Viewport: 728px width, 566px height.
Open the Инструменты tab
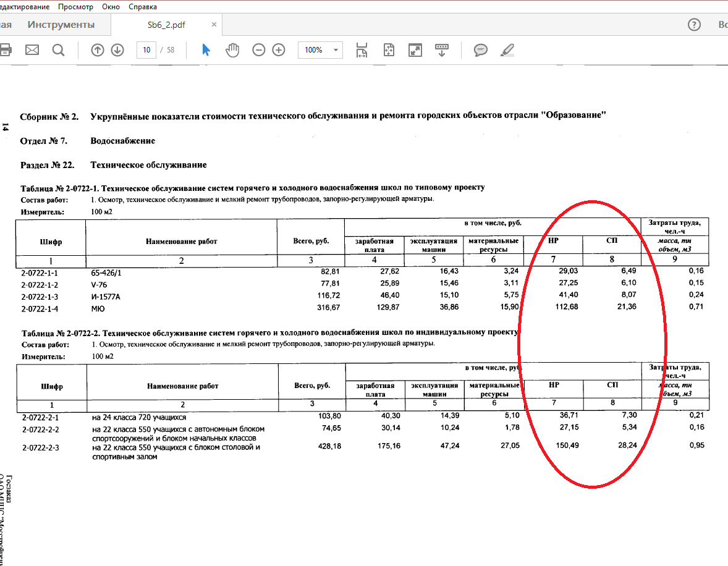tap(61, 25)
